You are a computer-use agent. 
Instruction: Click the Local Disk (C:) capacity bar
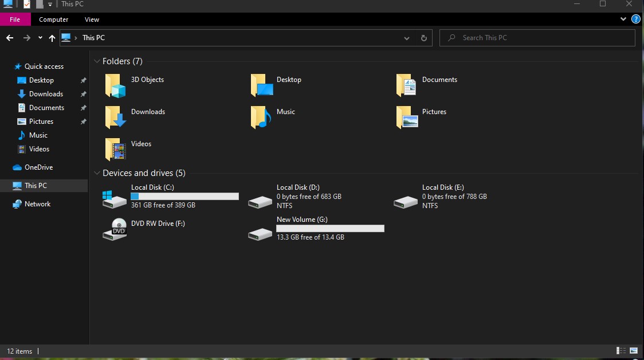(x=185, y=197)
